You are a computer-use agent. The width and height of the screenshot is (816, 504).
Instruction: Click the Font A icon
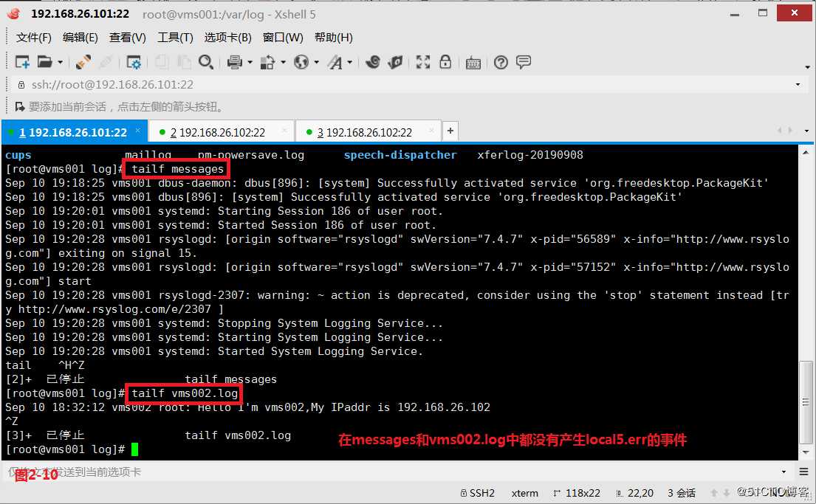click(x=335, y=63)
